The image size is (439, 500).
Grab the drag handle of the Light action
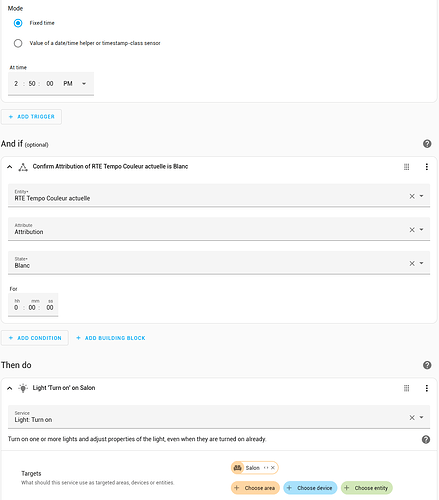click(406, 388)
